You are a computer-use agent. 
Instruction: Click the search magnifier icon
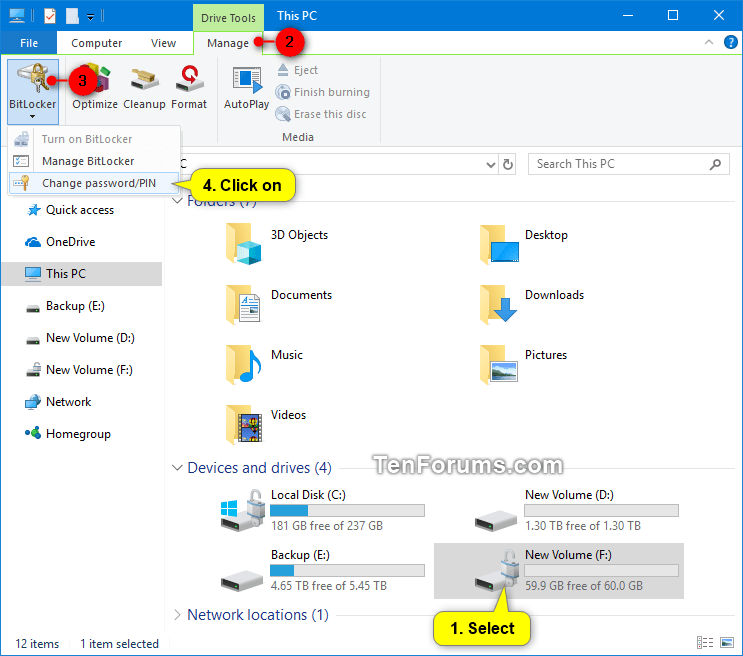715,164
